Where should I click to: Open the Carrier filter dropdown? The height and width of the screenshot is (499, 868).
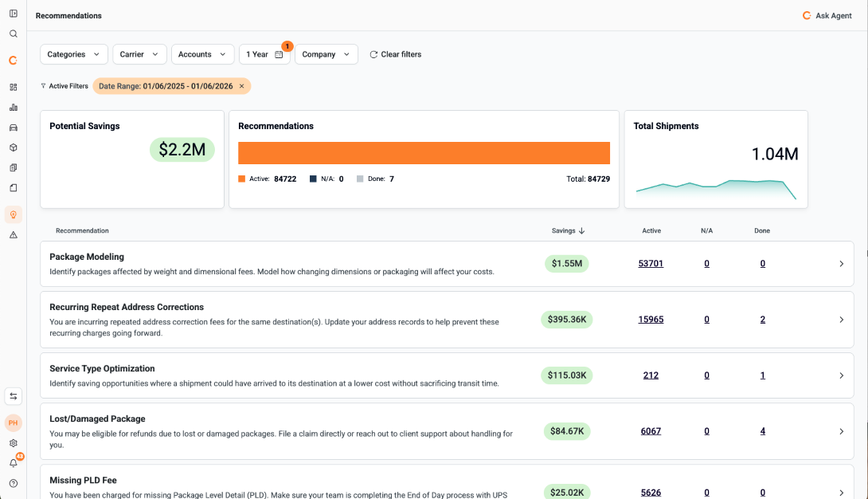click(139, 54)
